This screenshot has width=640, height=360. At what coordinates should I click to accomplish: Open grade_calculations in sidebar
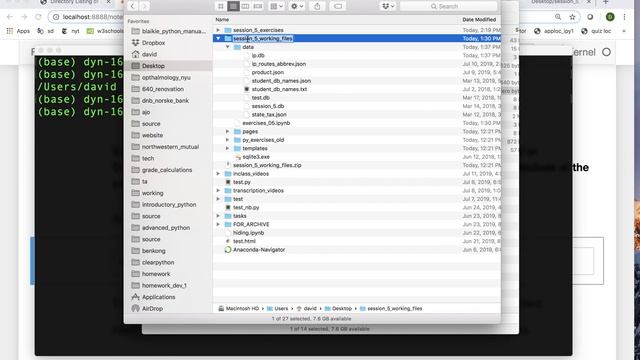[168, 170]
